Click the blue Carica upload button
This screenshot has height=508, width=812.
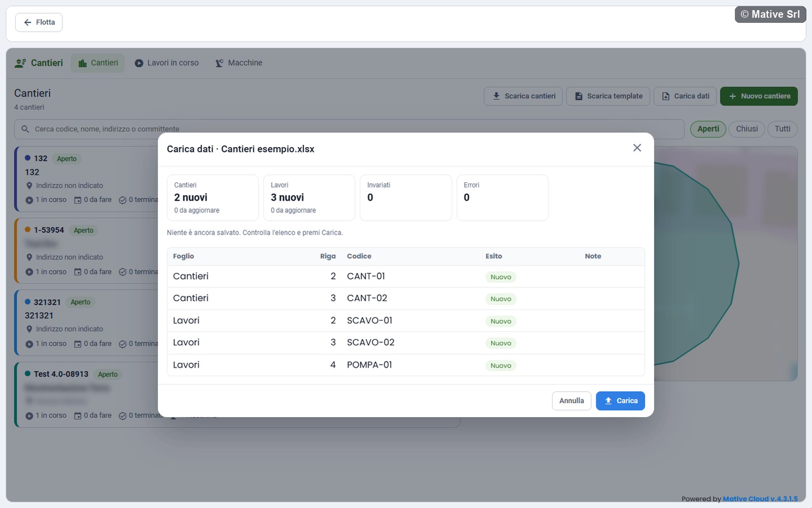coord(620,401)
